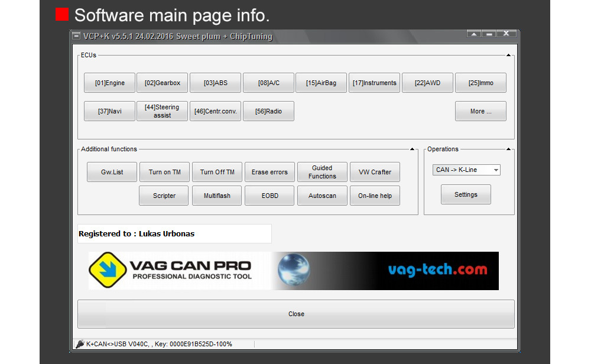Show more ECUs with More ... button
Image resolution: width=591 pixels, height=364 pixels.
480,111
